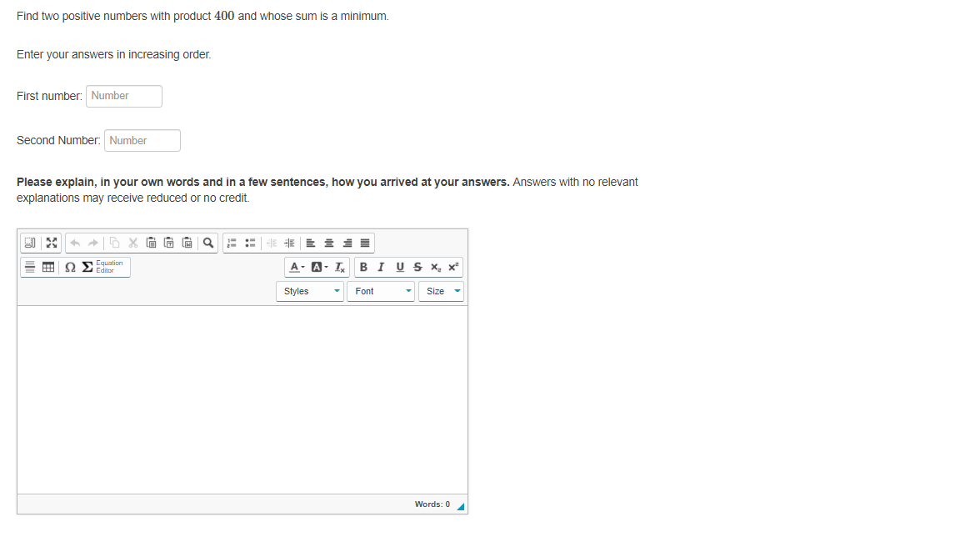Apply a numbered list
Screen dimensions: 980x542
click(231, 243)
